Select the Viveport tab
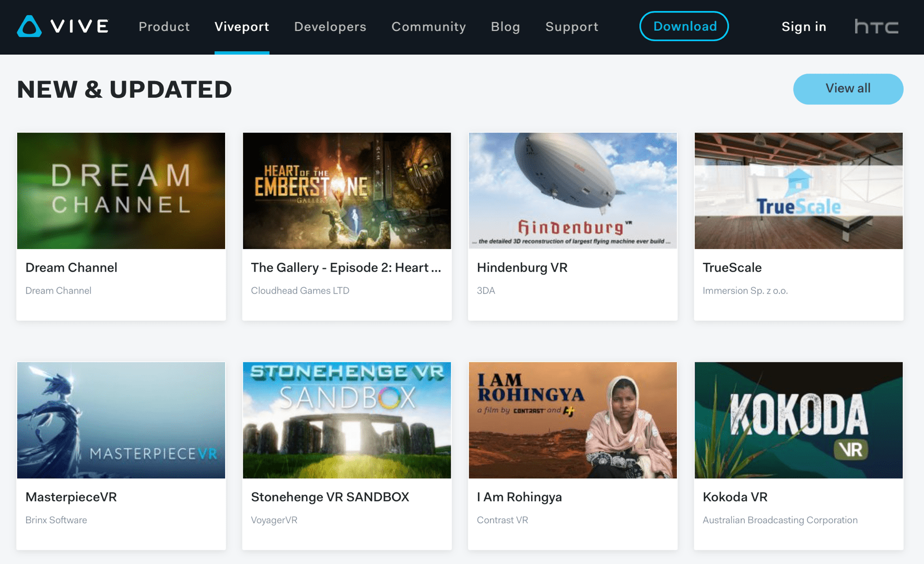 point(242,27)
